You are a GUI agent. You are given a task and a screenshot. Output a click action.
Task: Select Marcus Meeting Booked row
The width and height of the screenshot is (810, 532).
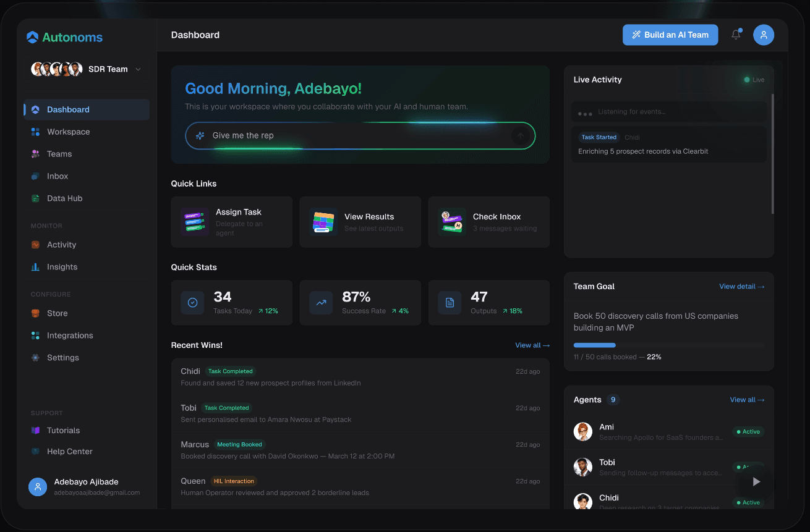tap(360, 450)
